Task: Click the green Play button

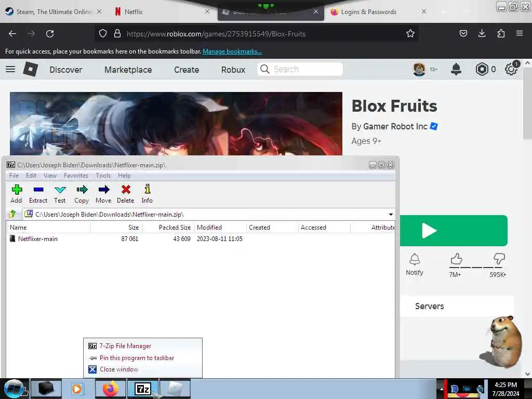Action: tap(454, 231)
